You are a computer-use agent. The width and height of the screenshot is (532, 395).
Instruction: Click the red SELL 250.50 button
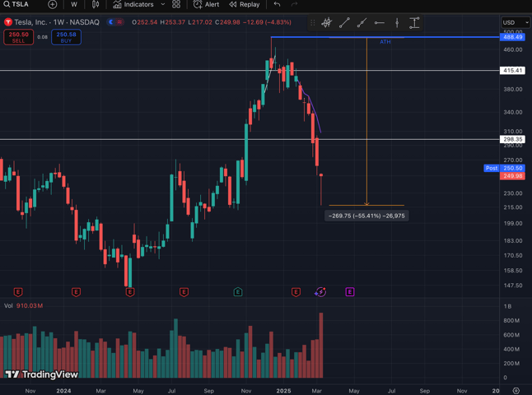click(18, 37)
